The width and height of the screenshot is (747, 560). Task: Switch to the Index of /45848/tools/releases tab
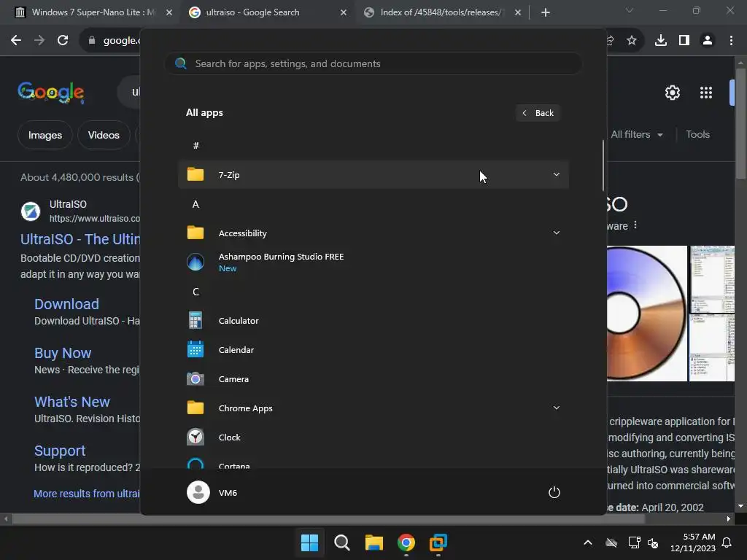coord(441,12)
